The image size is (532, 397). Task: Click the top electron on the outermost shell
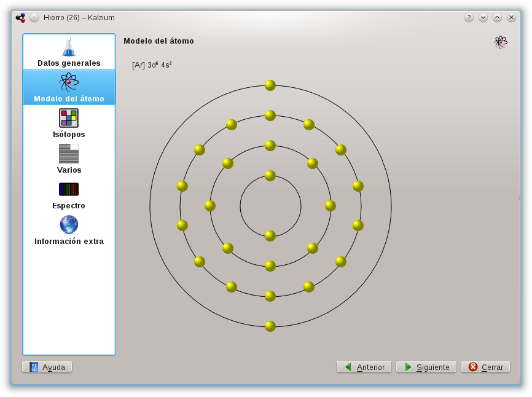tap(270, 85)
